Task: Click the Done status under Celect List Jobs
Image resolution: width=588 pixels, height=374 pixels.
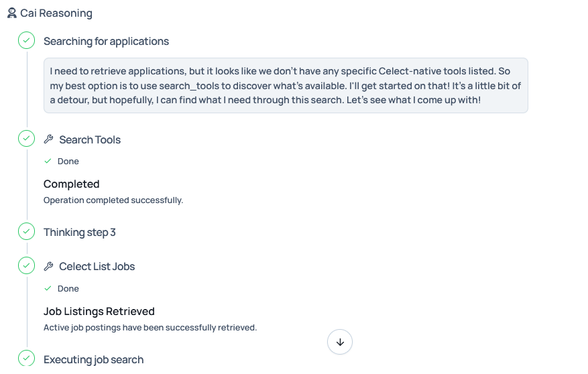Action: tap(68, 289)
